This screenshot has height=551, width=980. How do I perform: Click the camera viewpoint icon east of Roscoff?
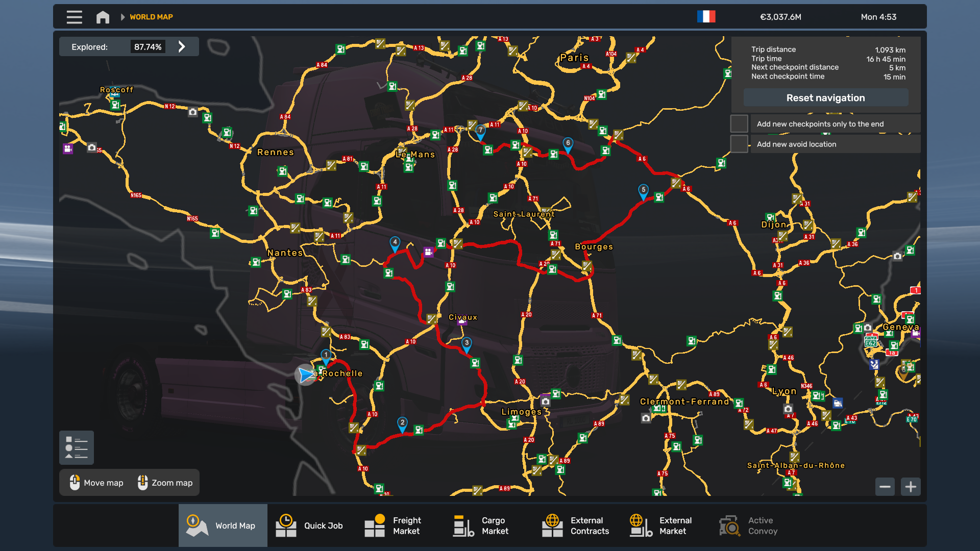click(192, 112)
